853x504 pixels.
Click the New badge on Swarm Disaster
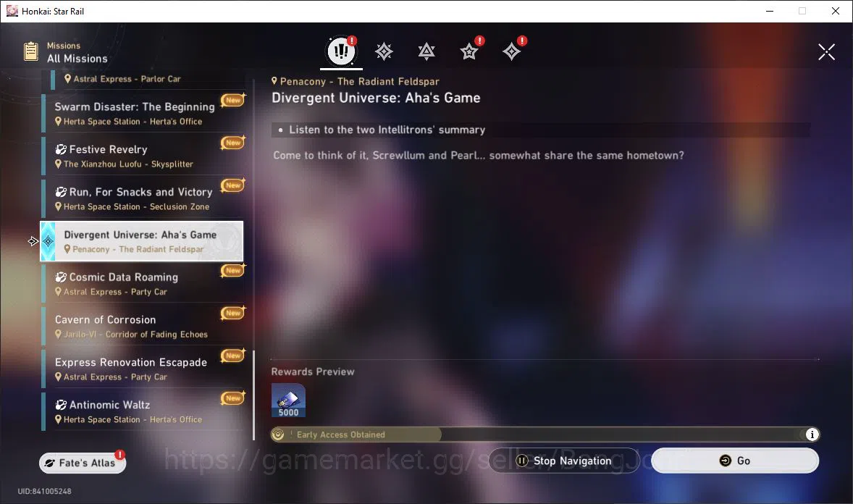coord(233,100)
